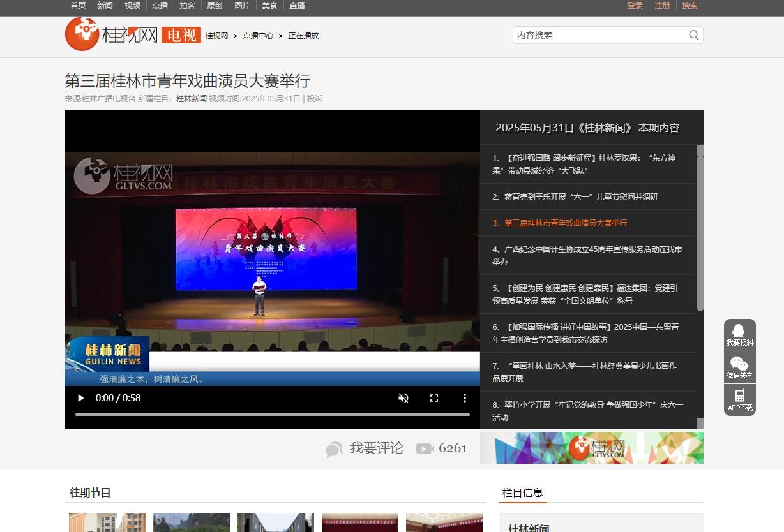Click the 投诉 link under title

tap(315, 99)
